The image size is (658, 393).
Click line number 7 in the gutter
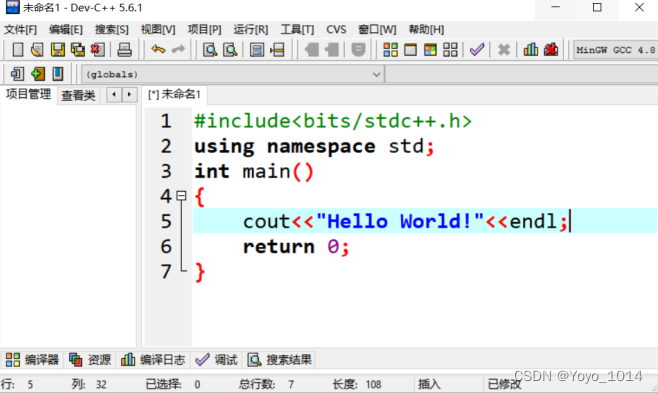click(166, 272)
